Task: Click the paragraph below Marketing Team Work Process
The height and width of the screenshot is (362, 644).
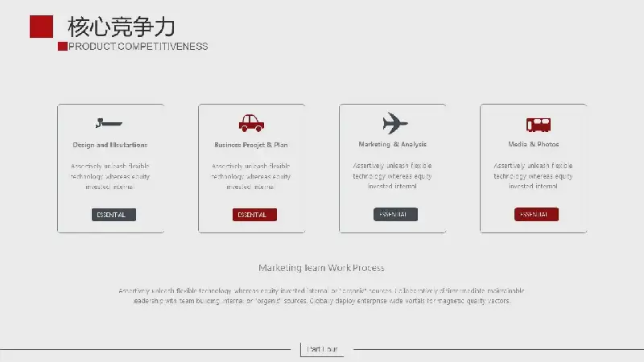Action: pos(321,295)
